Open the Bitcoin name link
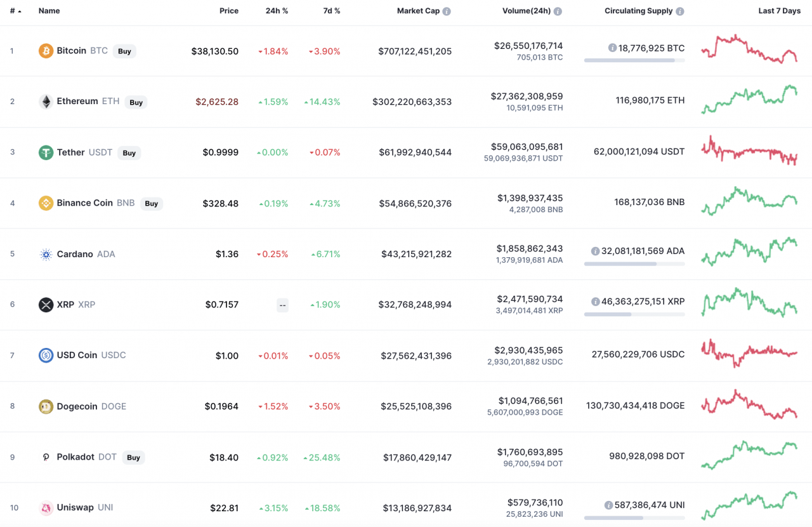Screen dimensions: 812x527 (x=72, y=51)
